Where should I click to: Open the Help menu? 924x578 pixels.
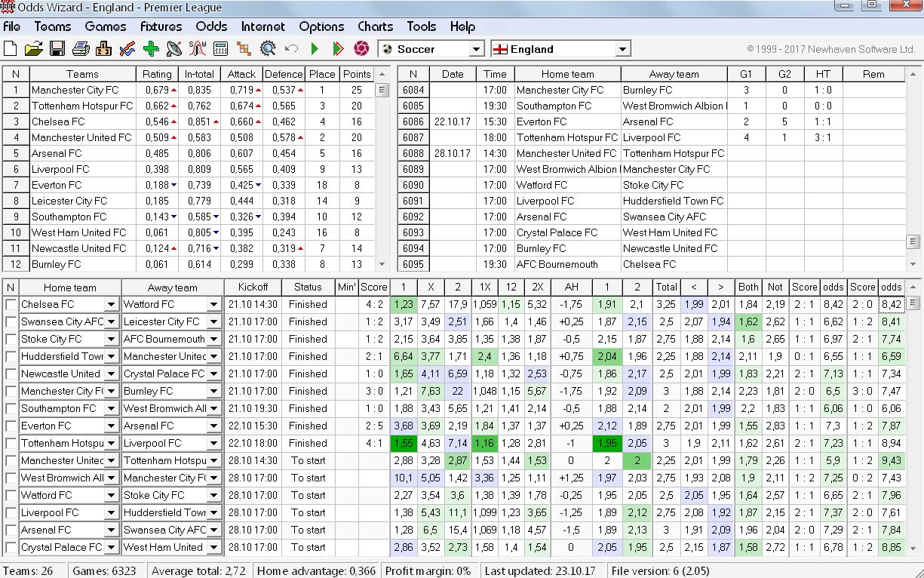pos(462,26)
